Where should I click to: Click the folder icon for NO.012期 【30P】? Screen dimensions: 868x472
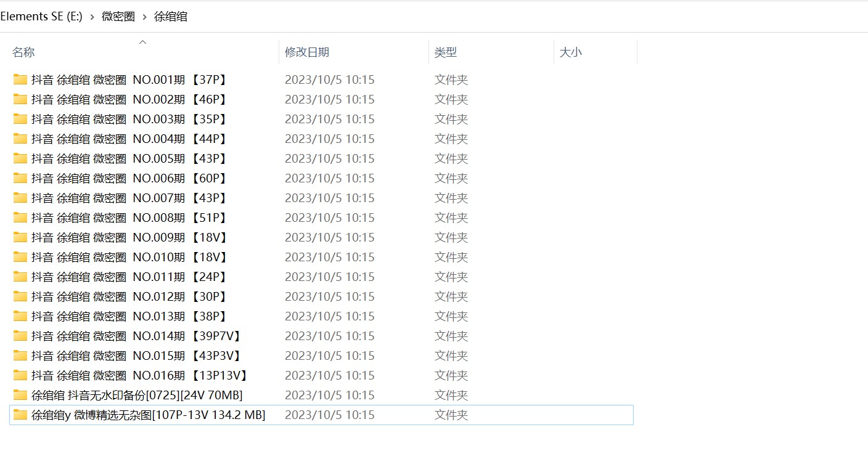pyautogui.click(x=20, y=296)
